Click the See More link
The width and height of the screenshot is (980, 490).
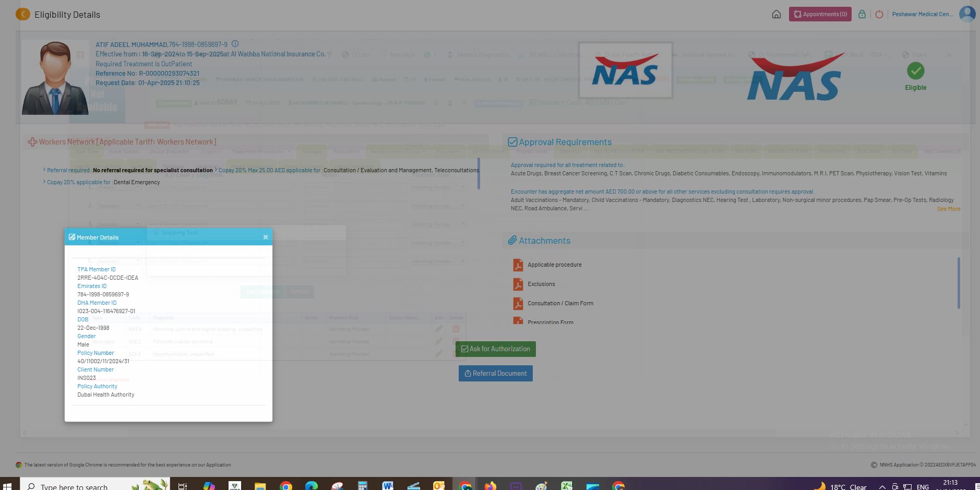(x=949, y=209)
